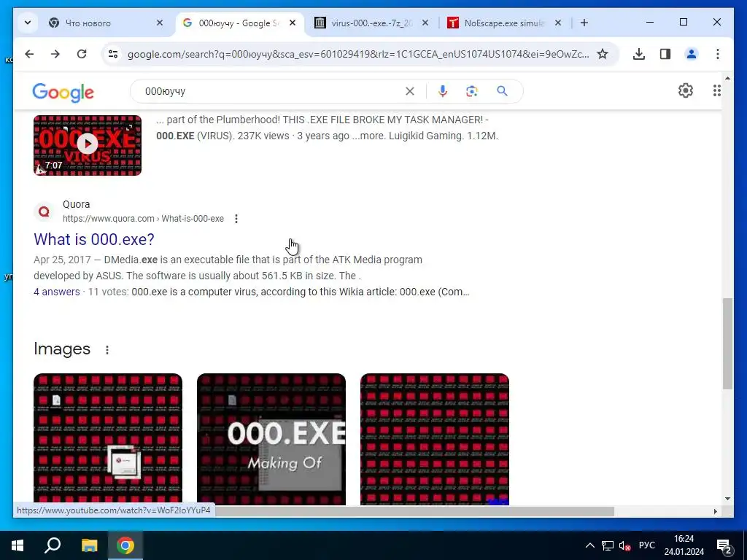747x560 pixels.
Task: Click scrollbar down arrow
Action: click(x=727, y=499)
